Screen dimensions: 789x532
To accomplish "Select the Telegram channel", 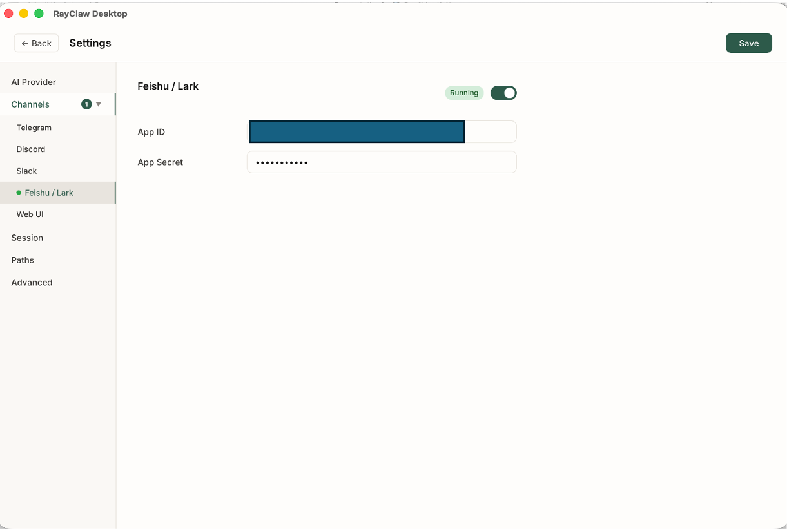I will pyautogui.click(x=34, y=128).
